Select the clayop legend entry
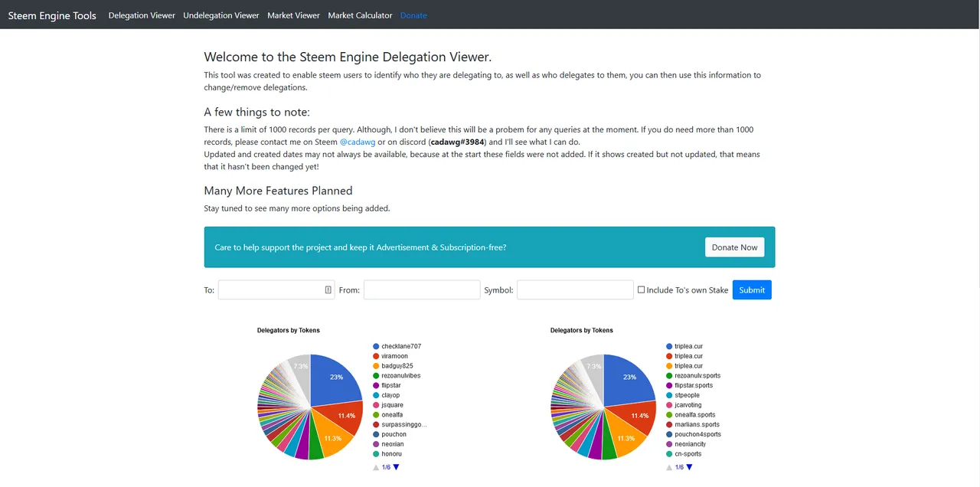This screenshot has width=980, height=487. click(386, 395)
